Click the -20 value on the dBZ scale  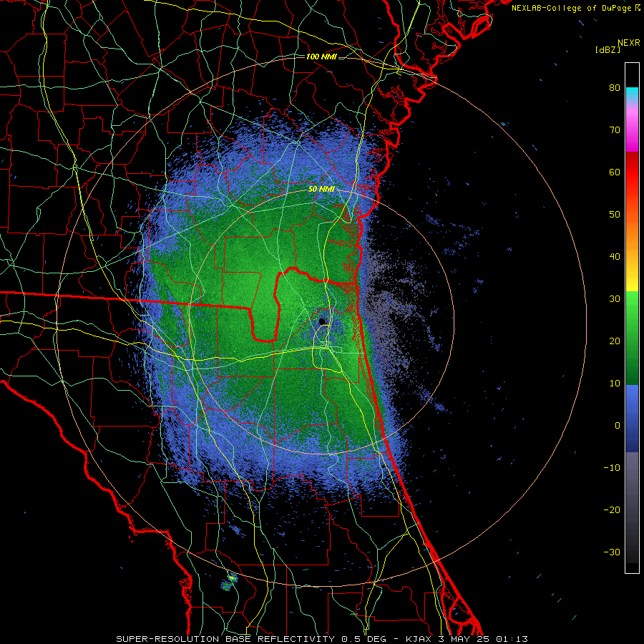click(612, 509)
